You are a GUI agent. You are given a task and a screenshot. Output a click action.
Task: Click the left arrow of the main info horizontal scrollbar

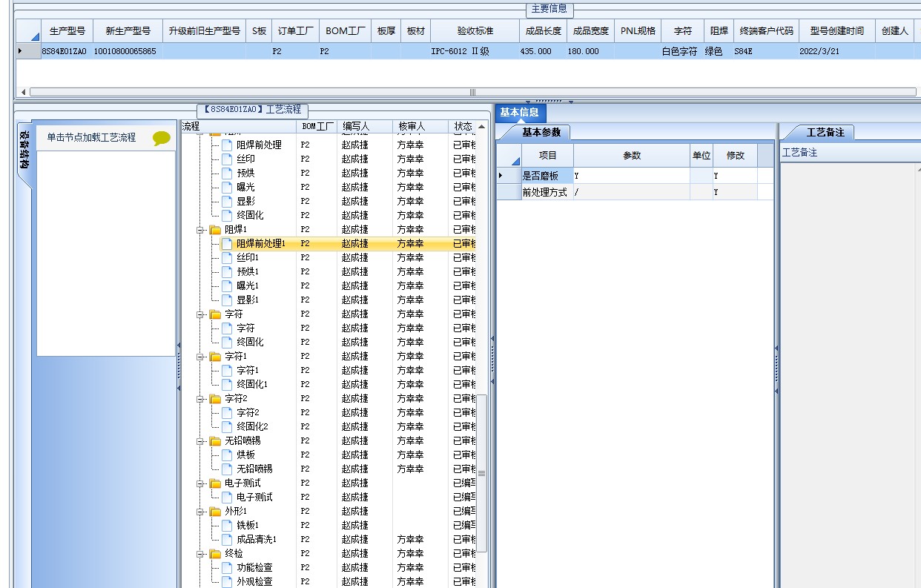(24, 92)
